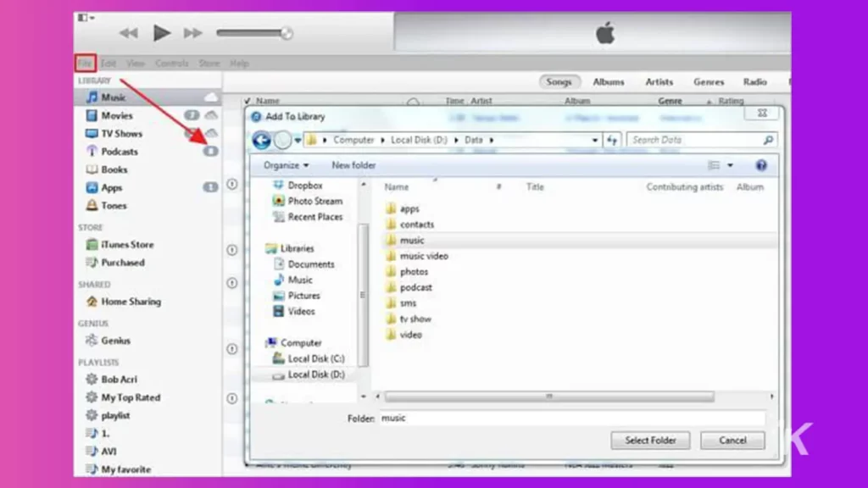Adjust the iTunes volume slider
The height and width of the screenshot is (488, 868).
(254, 33)
